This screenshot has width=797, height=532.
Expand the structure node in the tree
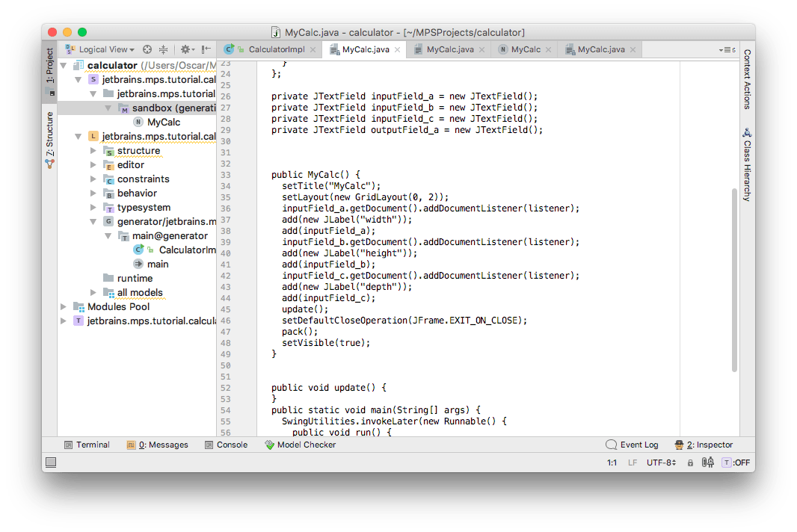[93, 151]
